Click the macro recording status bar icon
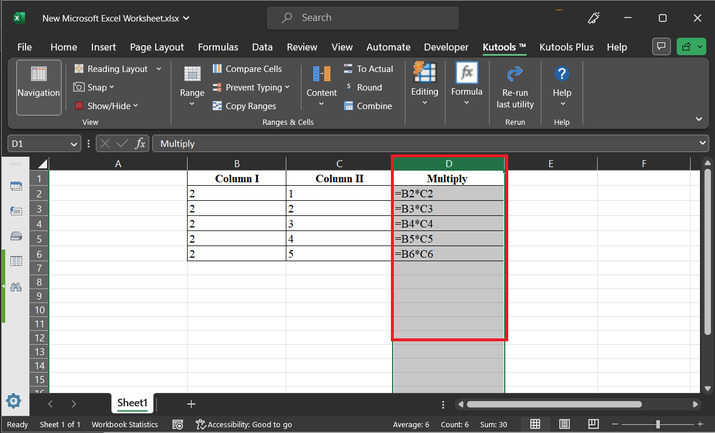The image size is (715, 433). tap(177, 424)
